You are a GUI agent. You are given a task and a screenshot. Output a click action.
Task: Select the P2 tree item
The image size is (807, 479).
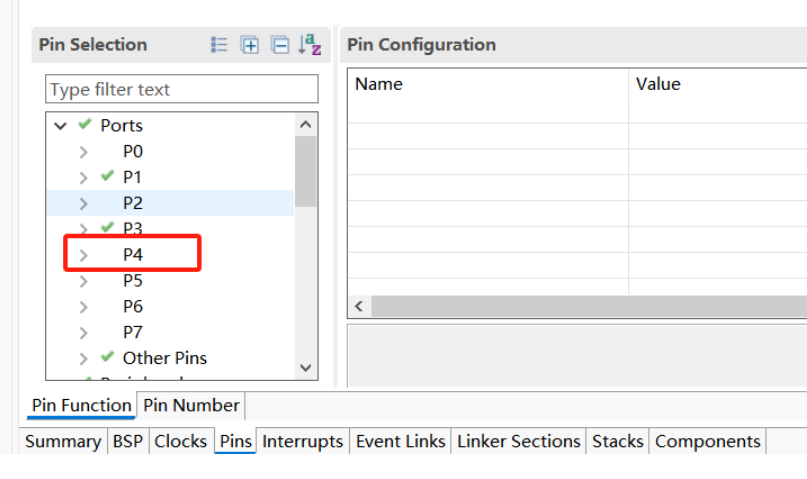coord(133,203)
